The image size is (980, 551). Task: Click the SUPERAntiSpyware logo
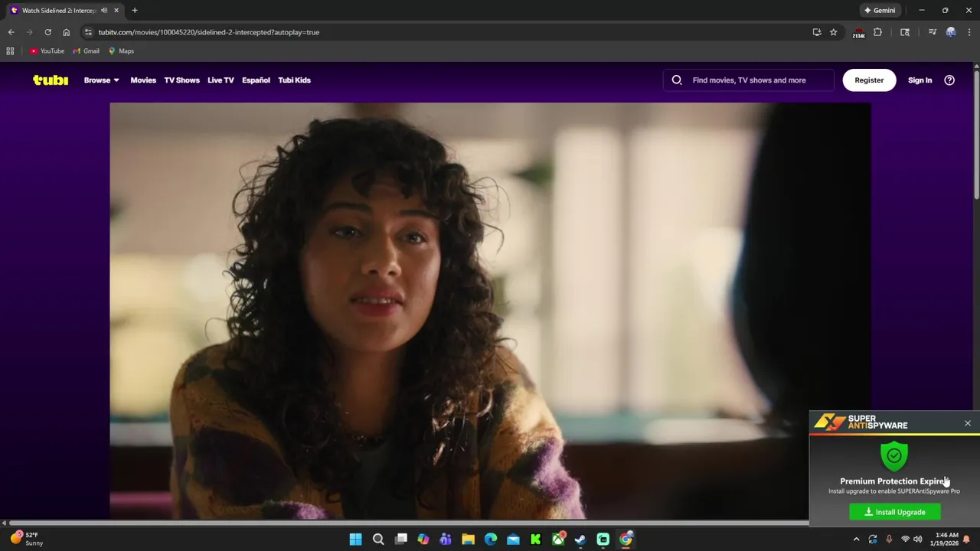pos(861,422)
